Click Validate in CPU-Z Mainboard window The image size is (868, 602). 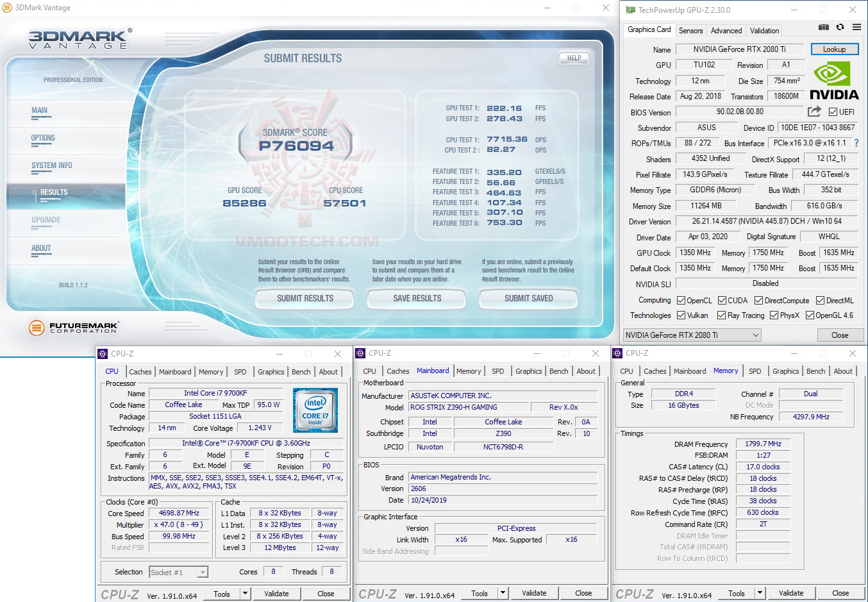click(x=534, y=593)
